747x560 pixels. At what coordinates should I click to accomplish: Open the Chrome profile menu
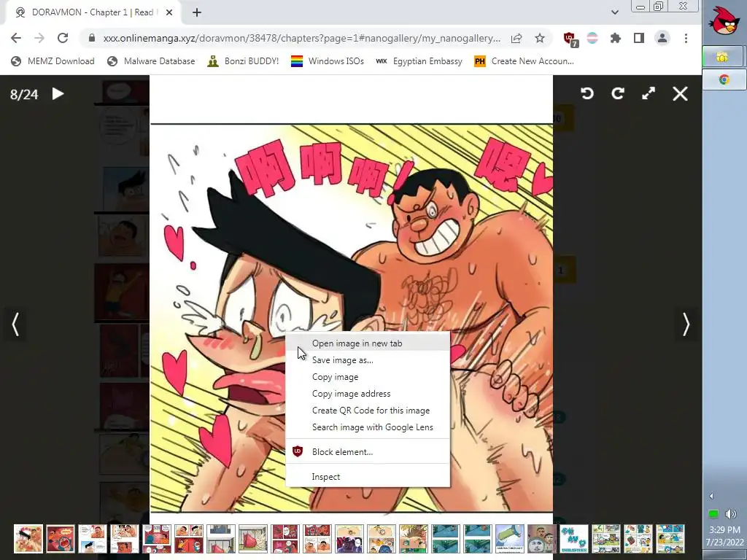(x=662, y=38)
